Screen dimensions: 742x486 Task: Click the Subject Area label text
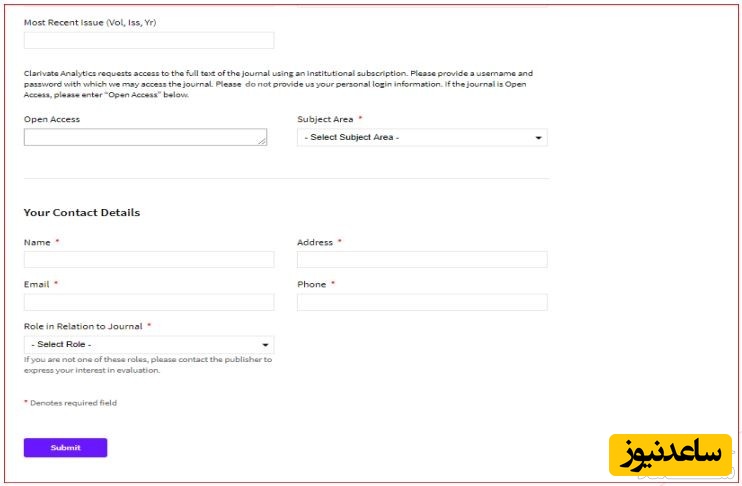coord(325,119)
